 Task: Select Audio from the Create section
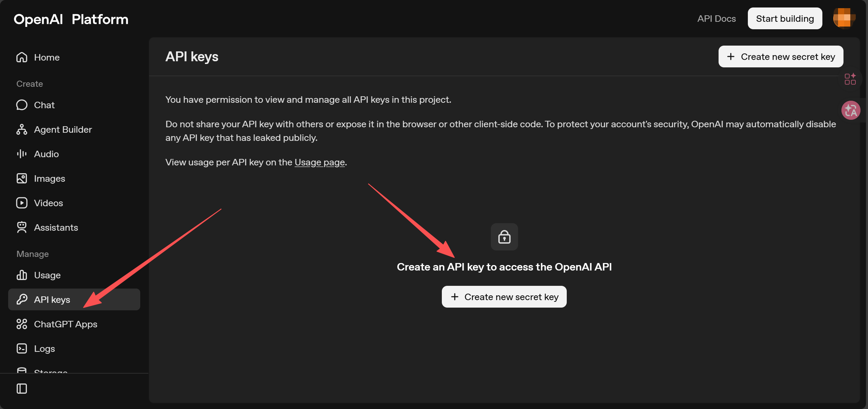pyautogui.click(x=46, y=154)
